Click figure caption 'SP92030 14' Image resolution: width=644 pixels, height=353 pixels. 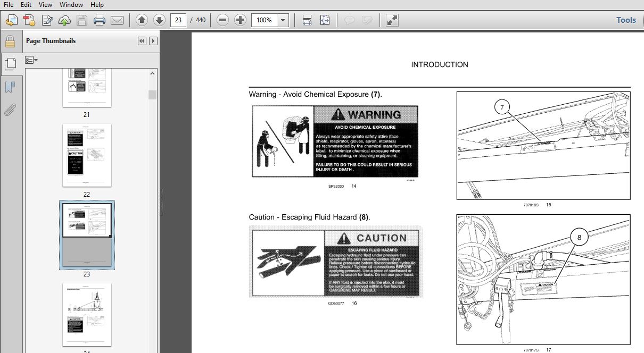point(342,187)
